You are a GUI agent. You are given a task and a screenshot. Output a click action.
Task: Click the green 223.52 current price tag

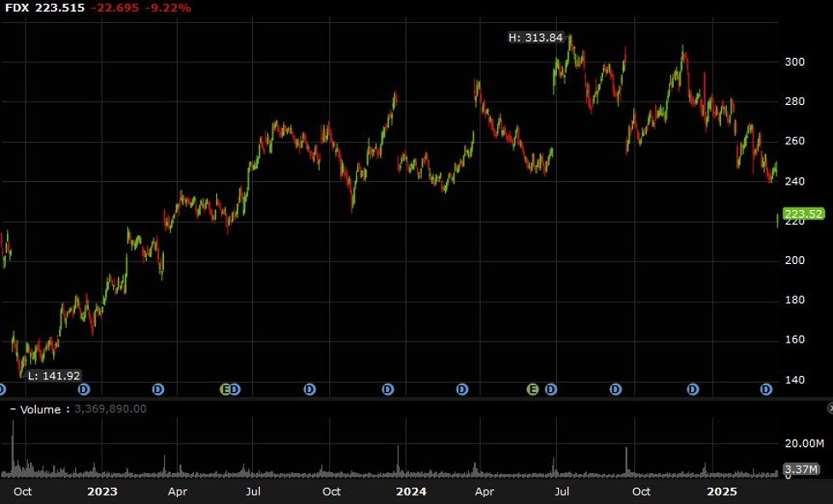803,214
